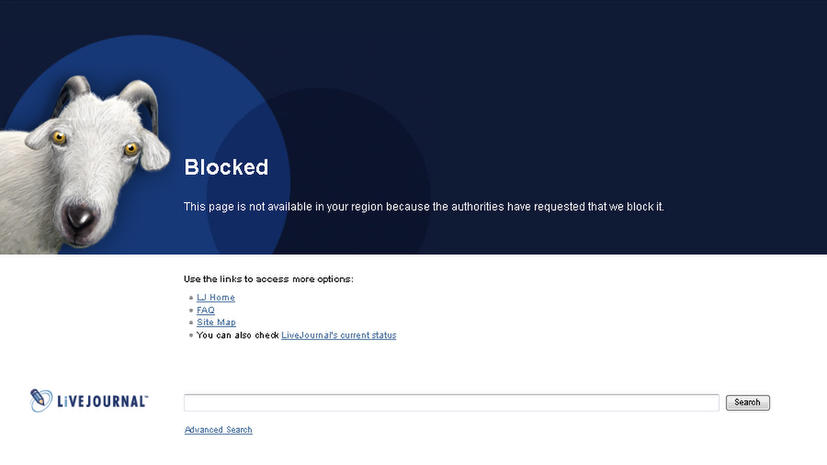Open the Advanced Search link
The height and width of the screenshot is (465, 827).
pyautogui.click(x=218, y=430)
